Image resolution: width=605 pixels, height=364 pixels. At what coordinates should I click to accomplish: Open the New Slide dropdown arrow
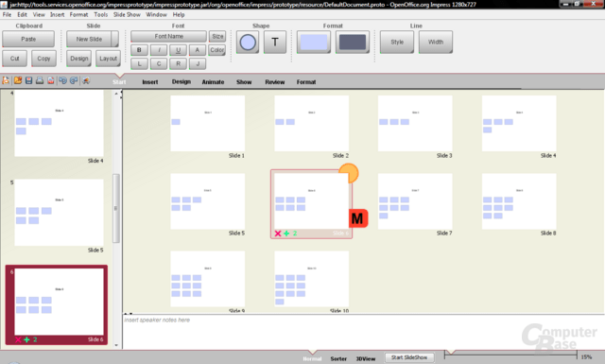115,39
